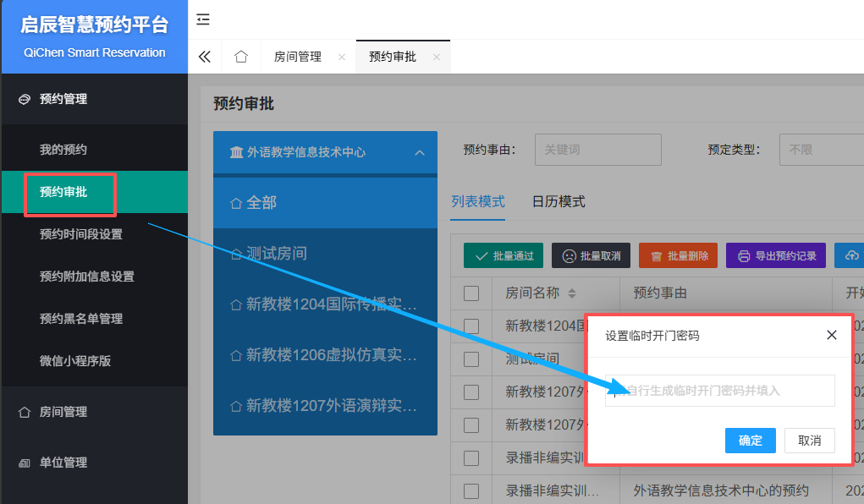
Task: Check the first row 新教楼1204 checkbox
Action: (471, 326)
